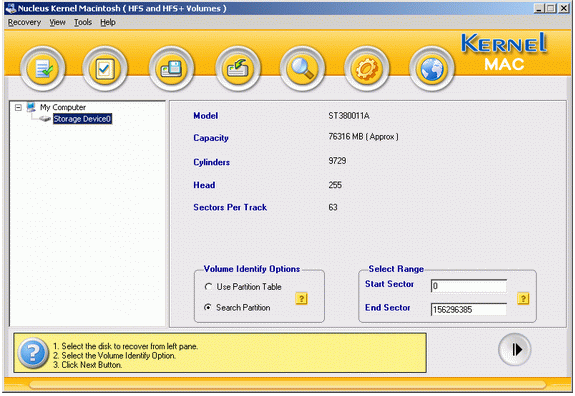
Task: Open the Recovery menu
Action: [x=24, y=22]
